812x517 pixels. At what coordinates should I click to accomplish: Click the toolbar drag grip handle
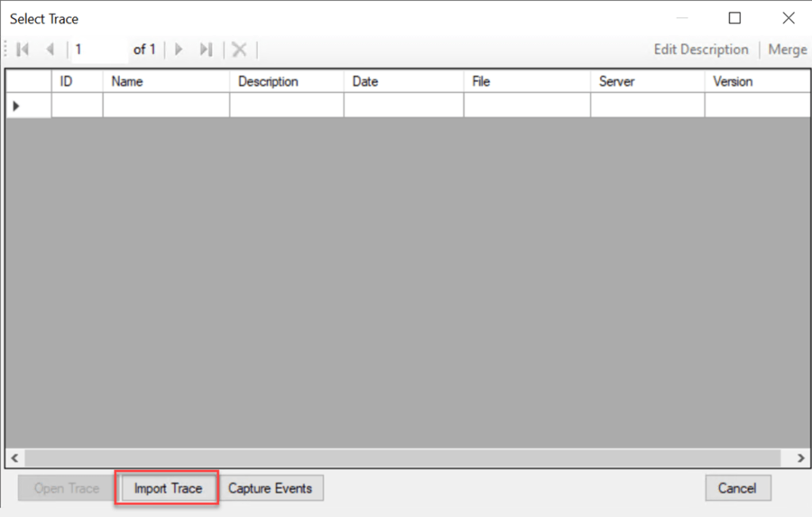(x=6, y=50)
